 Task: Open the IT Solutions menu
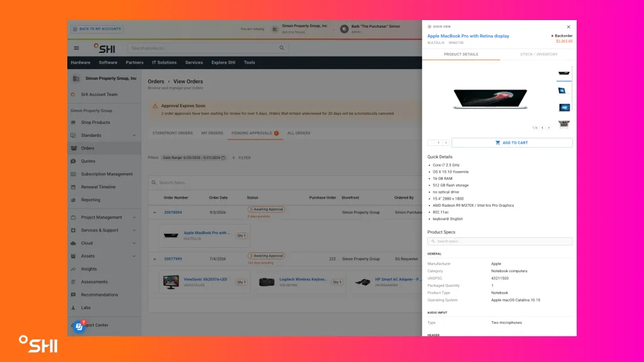click(164, 62)
